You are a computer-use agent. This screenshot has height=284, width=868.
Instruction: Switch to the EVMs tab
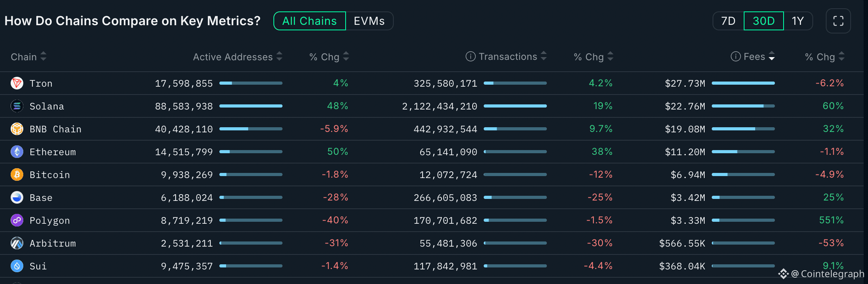pos(369,21)
